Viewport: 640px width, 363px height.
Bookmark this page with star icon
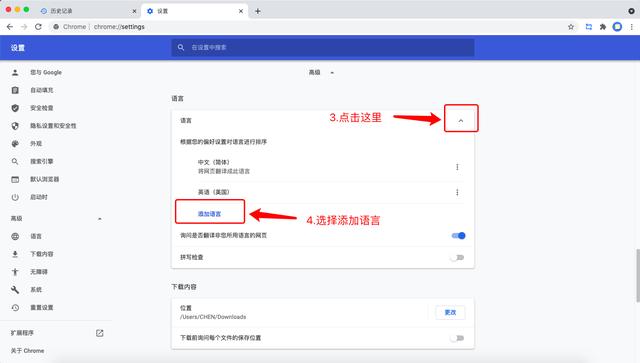pyautogui.click(x=571, y=27)
